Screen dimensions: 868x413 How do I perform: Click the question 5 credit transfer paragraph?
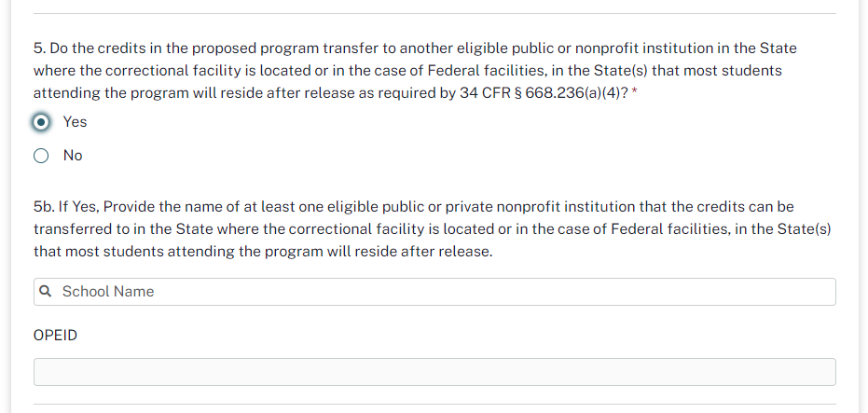click(410, 71)
